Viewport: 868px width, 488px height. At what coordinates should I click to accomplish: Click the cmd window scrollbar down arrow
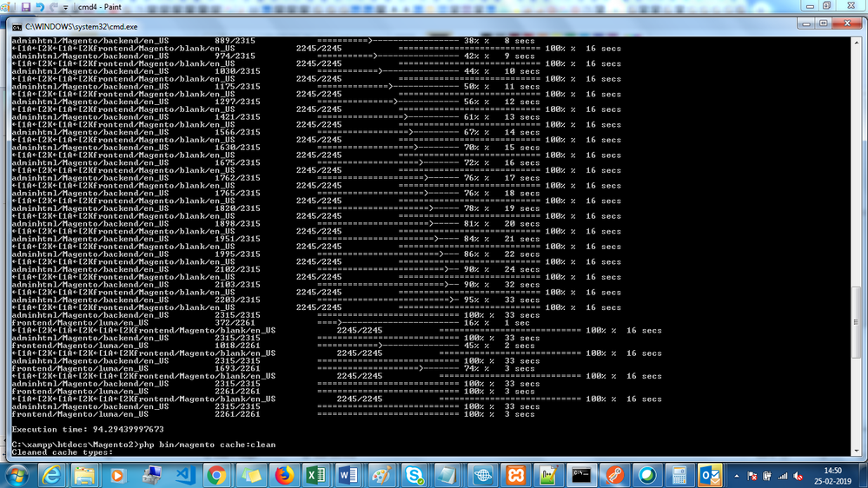coord(856,451)
